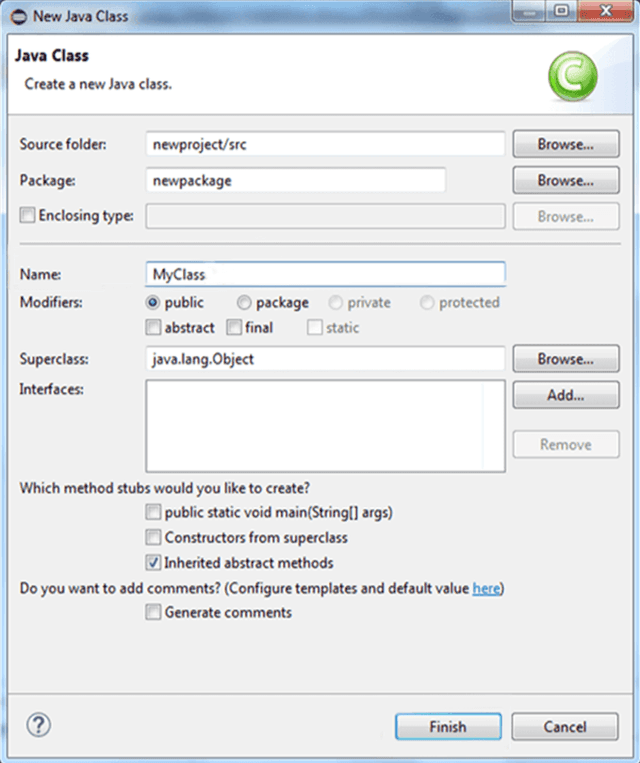
Task: Click Finish to create the class
Action: (x=448, y=727)
